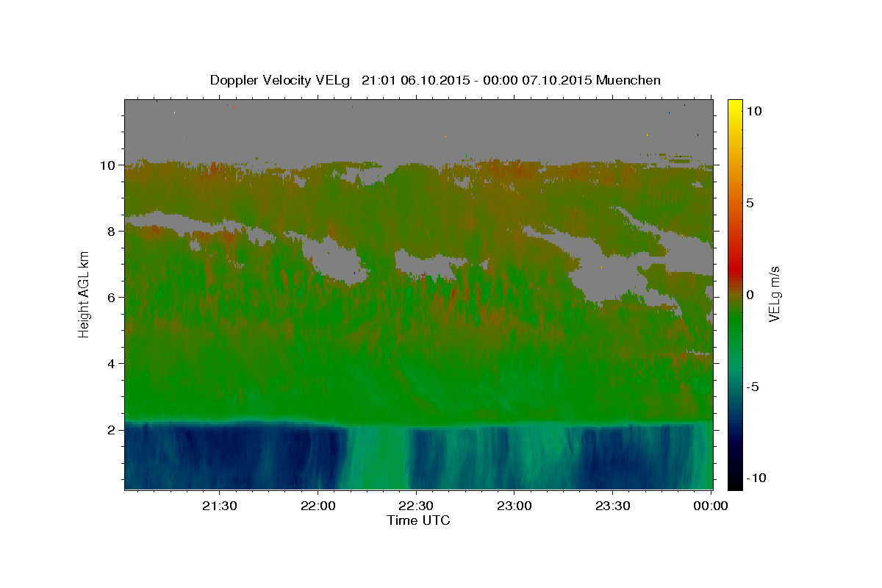This screenshot has height=588, width=882.
Task: Click the height axis label '8'
Action: pos(112,232)
